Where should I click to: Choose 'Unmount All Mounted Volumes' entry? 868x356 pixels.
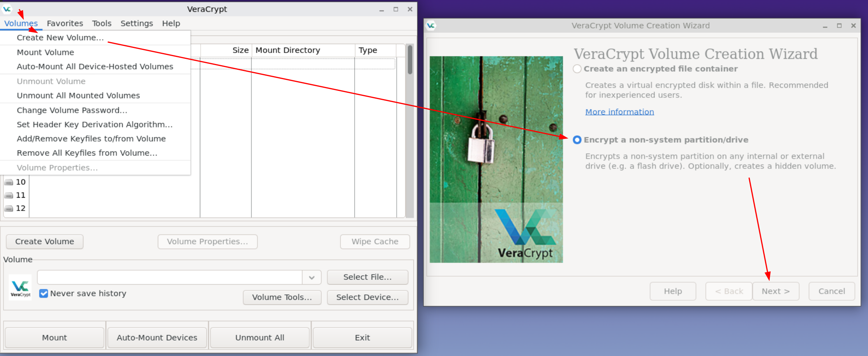point(95,96)
